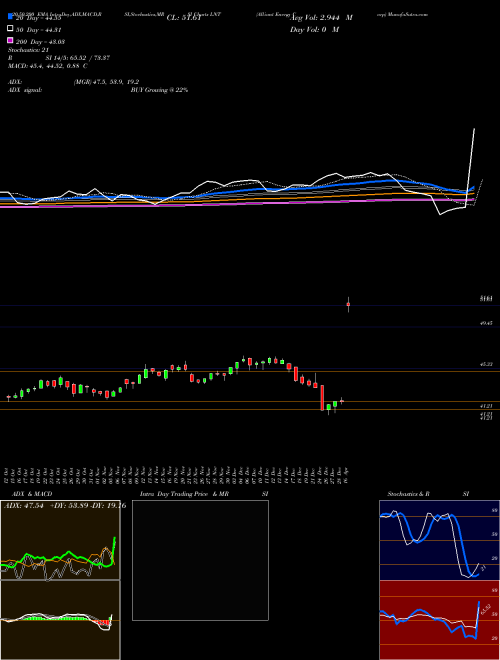Open the red RSI chart panel
This screenshot has width=500, height=660.
coord(439,620)
